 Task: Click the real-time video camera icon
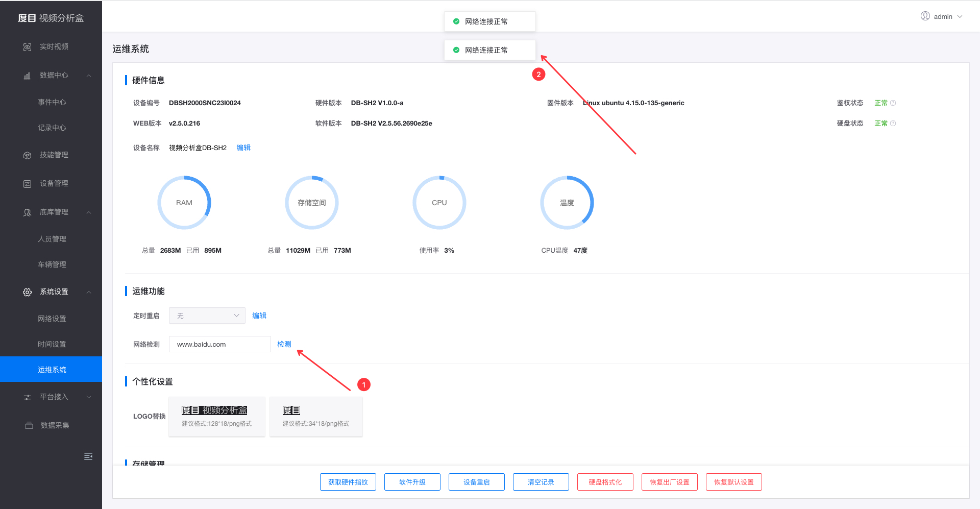[x=28, y=47]
